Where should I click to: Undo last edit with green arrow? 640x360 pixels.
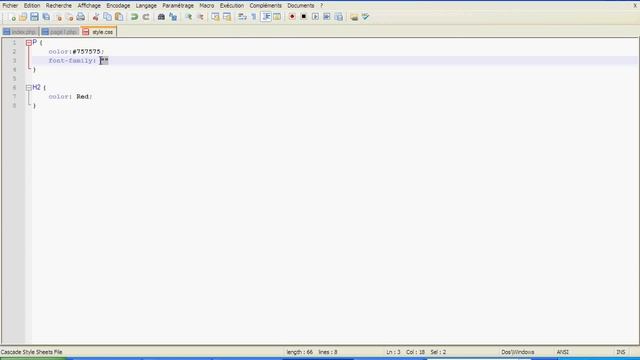point(134,17)
